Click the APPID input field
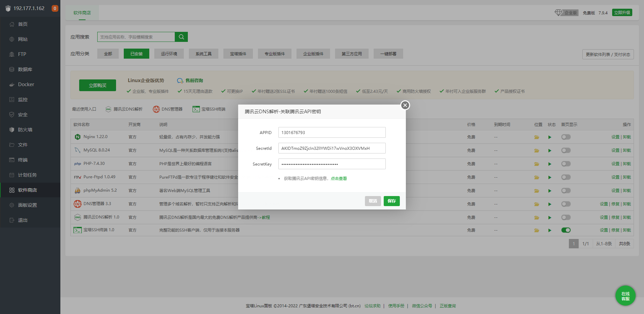The width and height of the screenshot is (644, 314). point(332,132)
